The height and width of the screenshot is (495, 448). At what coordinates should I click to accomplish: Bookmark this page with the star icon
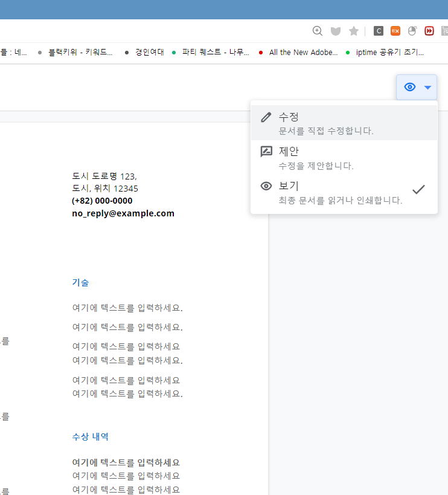pyautogui.click(x=354, y=31)
